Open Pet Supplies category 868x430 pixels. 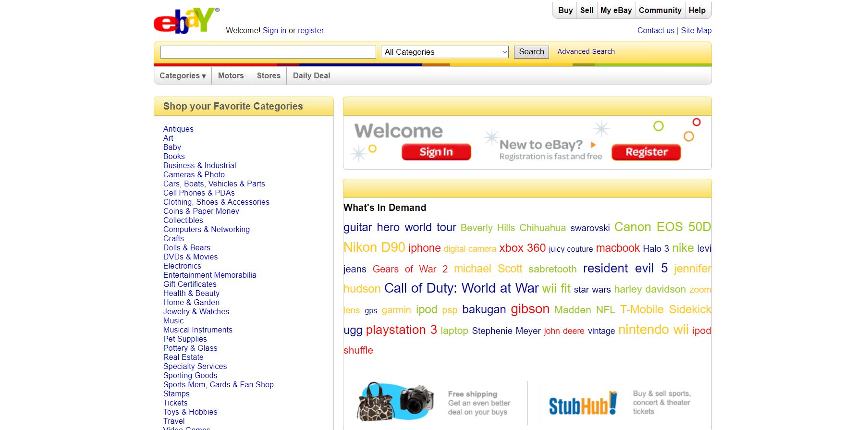[185, 339]
